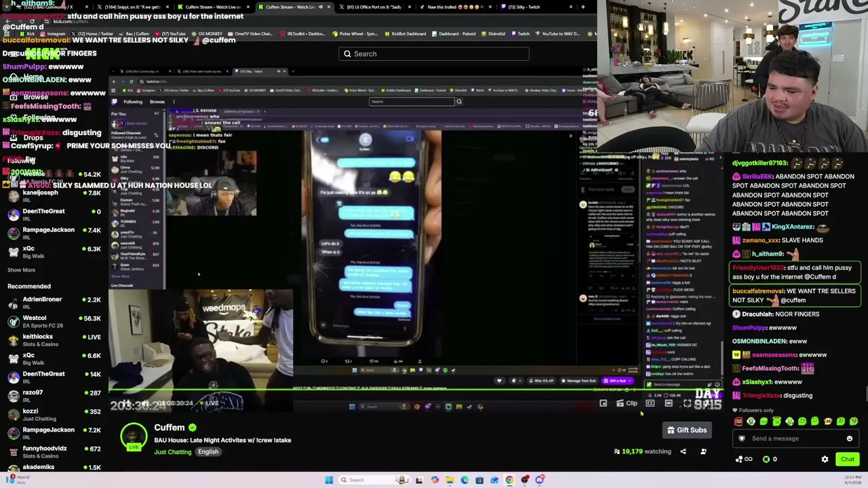The image size is (868, 488).
Task: Switch player to theater mode
Action: [669, 403]
